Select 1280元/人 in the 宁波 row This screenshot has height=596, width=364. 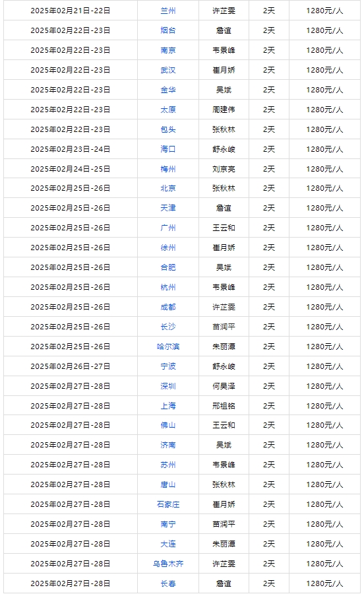324,366
